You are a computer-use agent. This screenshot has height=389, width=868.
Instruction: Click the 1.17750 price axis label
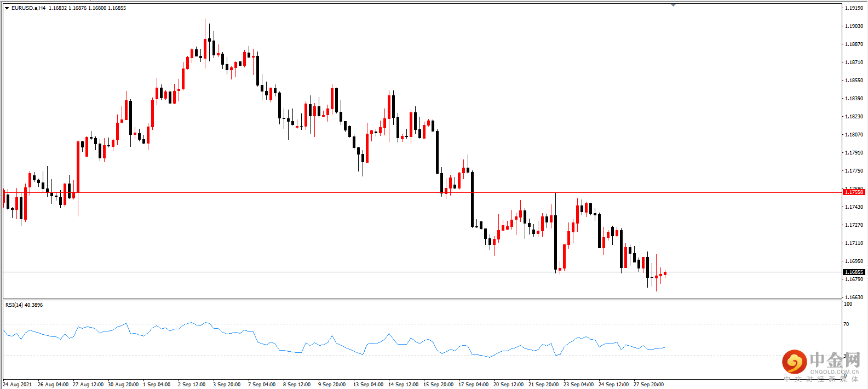[854, 171]
